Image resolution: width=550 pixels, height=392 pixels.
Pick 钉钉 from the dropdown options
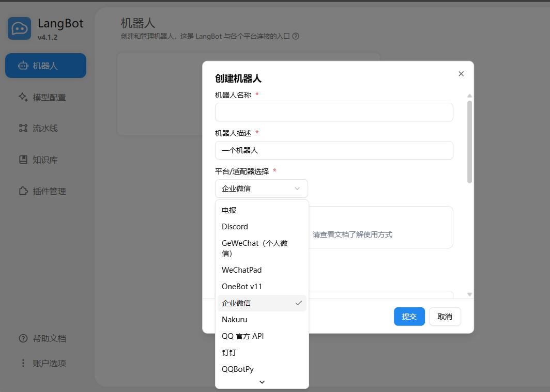coord(262,352)
